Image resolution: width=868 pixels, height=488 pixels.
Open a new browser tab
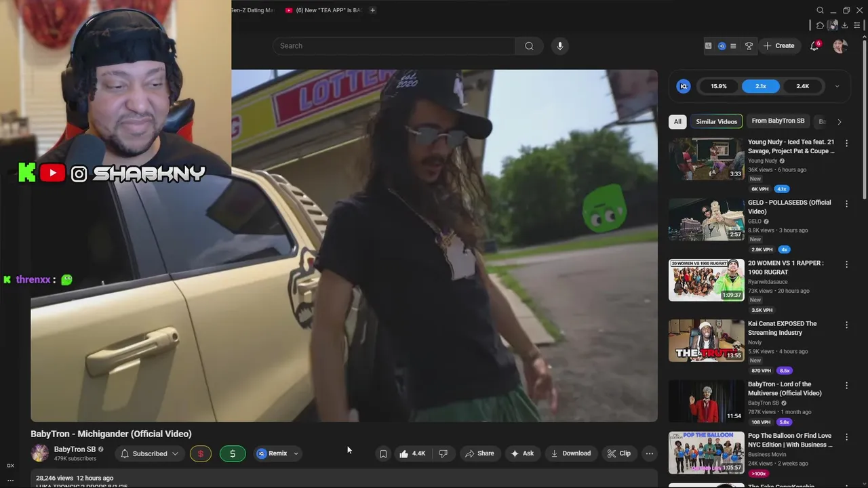tap(372, 10)
